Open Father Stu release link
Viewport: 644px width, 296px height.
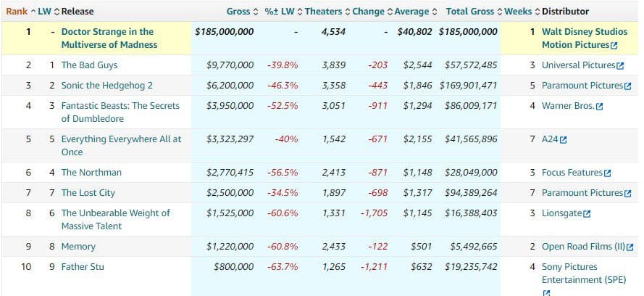(x=83, y=267)
